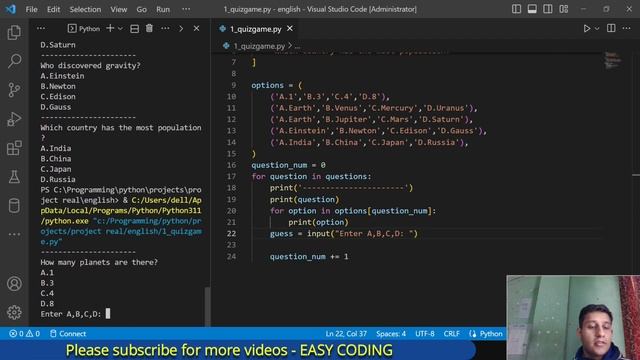Click the editor minimap
Screen dimensions: 640x360
click(613, 60)
